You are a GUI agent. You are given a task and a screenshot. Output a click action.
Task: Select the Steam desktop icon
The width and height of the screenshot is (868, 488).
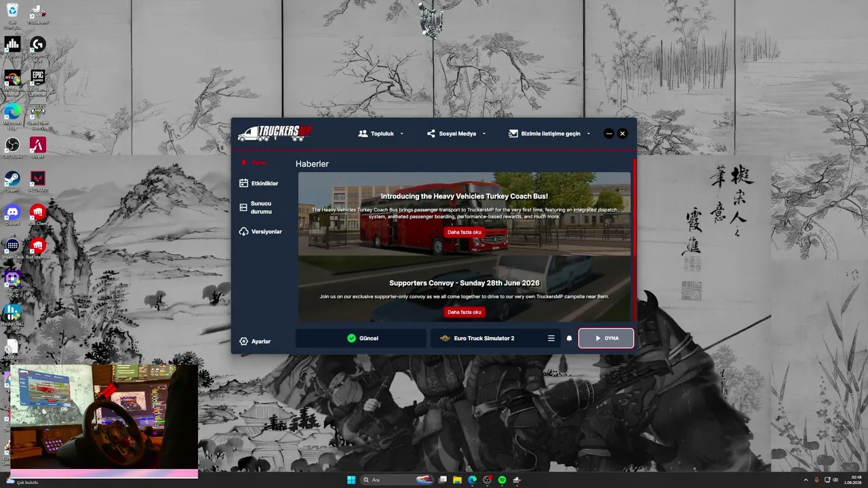pyautogui.click(x=12, y=182)
